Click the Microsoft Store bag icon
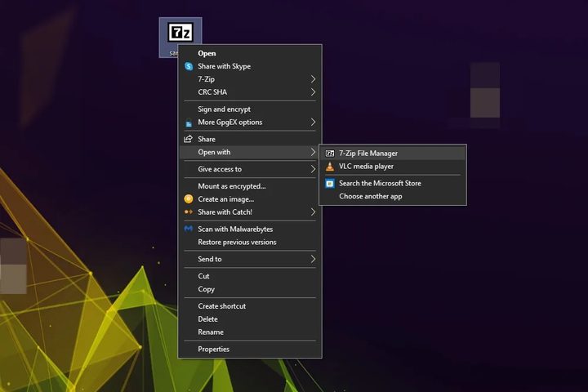This screenshot has width=588, height=392. pyautogui.click(x=330, y=184)
